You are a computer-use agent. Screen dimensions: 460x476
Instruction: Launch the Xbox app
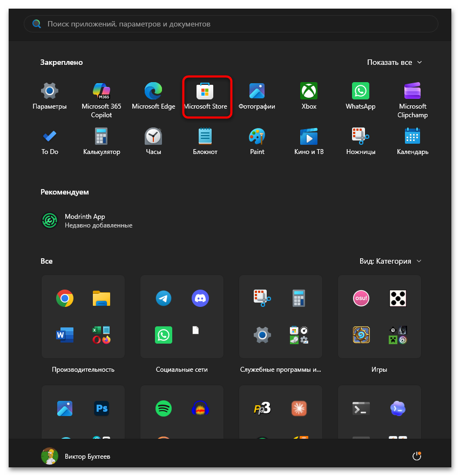pos(309,97)
